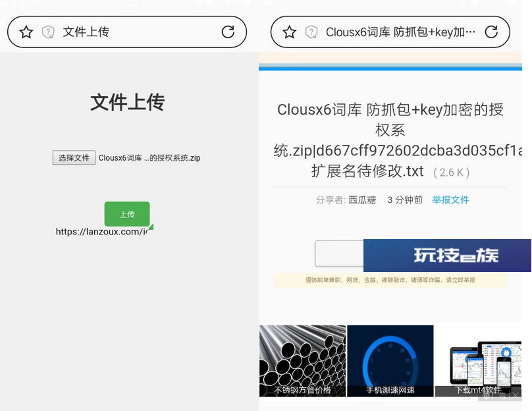532x411 pixels.
Task: Click the 文件上传 page heading
Action: point(128,102)
